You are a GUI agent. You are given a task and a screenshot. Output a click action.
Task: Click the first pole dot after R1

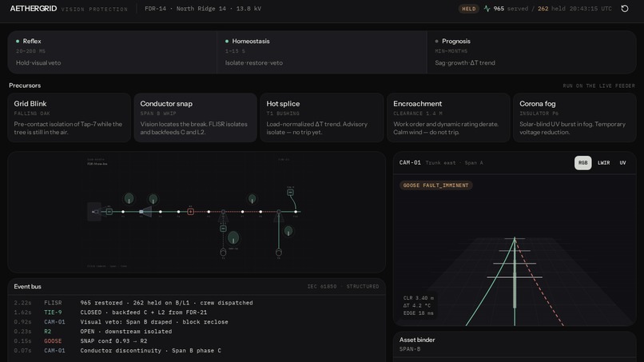[x=123, y=212]
